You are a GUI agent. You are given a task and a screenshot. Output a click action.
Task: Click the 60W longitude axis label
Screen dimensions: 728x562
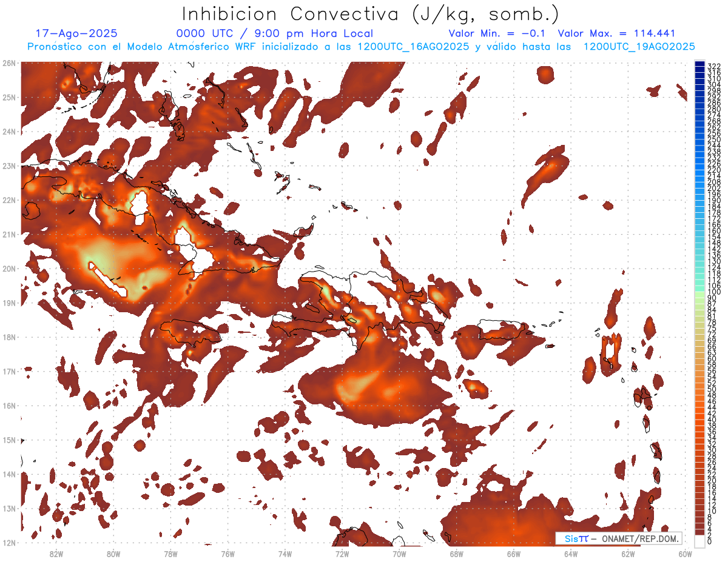[x=686, y=554]
